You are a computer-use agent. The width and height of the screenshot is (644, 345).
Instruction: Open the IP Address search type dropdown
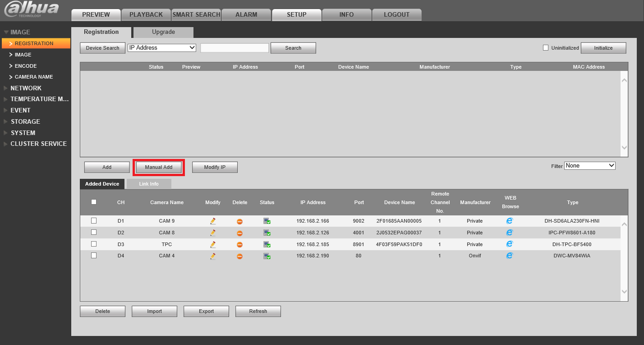pyautogui.click(x=162, y=47)
